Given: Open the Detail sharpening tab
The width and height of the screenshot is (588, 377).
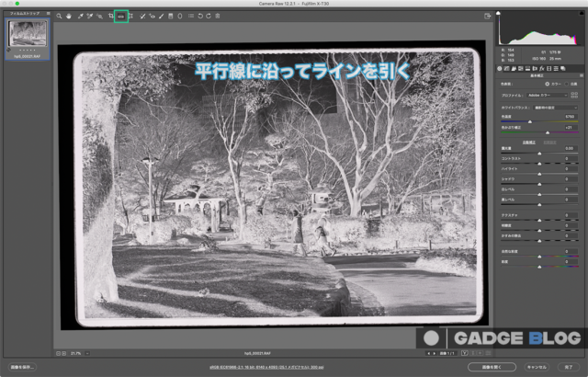Looking at the screenshot, I should click(x=514, y=68).
